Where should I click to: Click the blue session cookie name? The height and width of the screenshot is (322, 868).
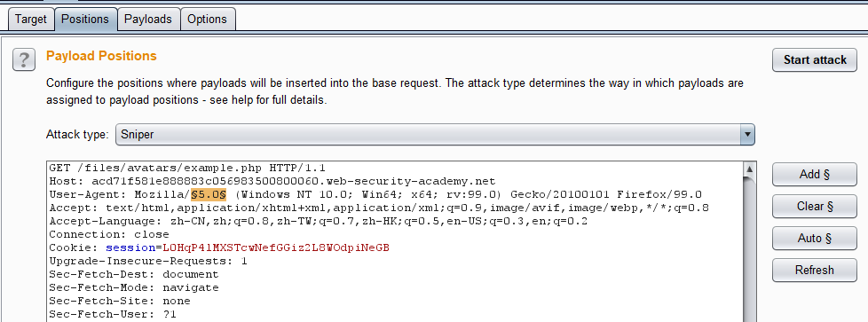click(x=130, y=247)
